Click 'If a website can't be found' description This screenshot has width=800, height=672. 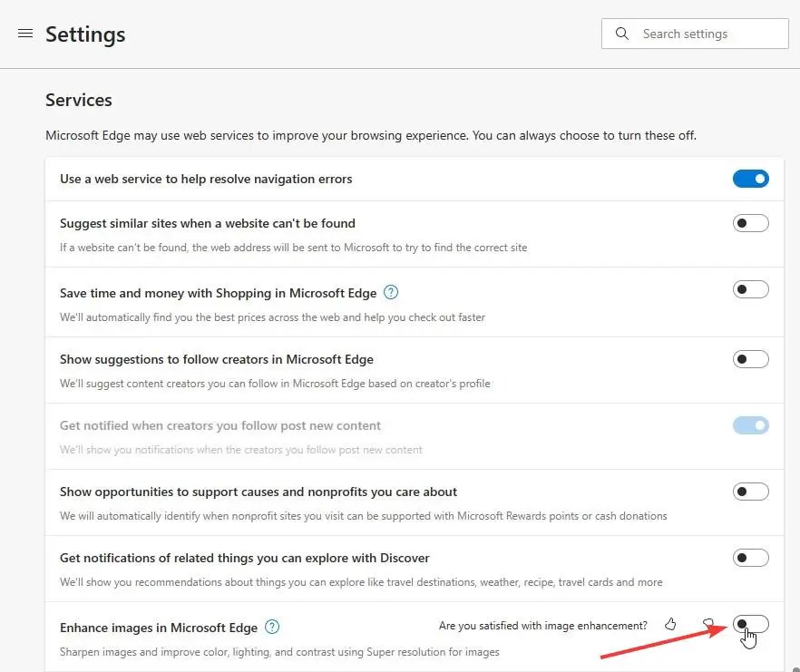[293, 248]
